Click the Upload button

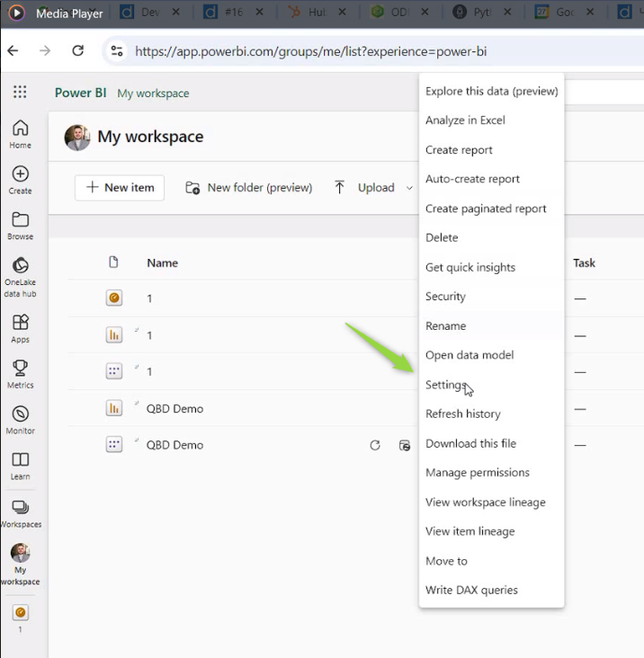pos(365,188)
